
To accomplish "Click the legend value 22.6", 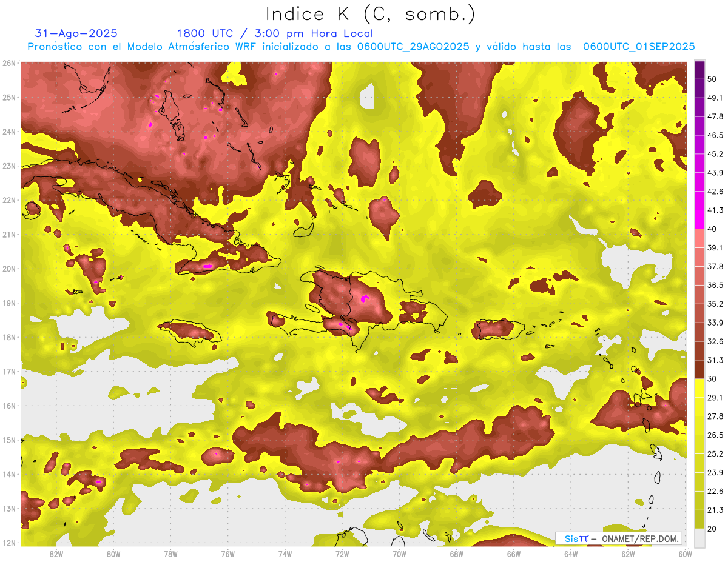I will coord(715,492).
